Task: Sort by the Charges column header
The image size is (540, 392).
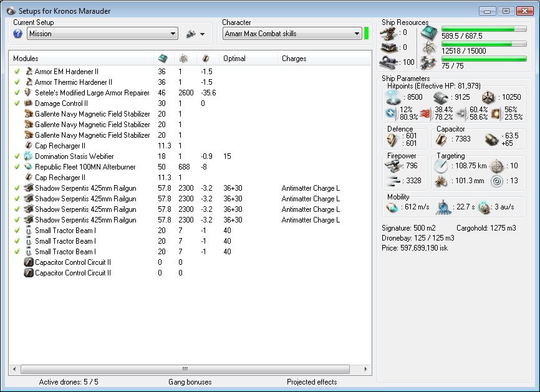Action: click(x=324, y=59)
